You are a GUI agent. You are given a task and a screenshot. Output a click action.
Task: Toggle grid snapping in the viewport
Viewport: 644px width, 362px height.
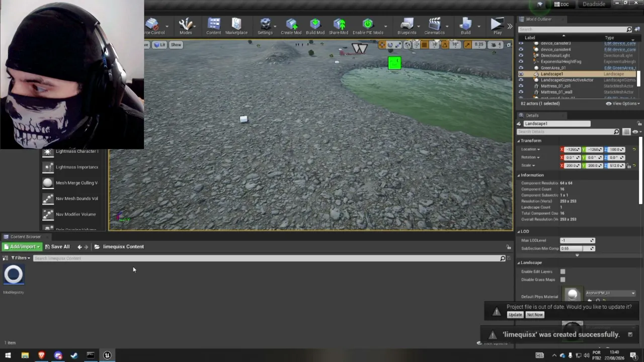[424, 45]
